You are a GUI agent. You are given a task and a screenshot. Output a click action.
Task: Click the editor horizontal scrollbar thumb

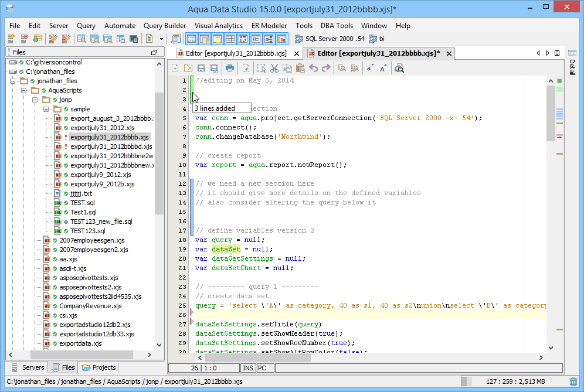258,357
